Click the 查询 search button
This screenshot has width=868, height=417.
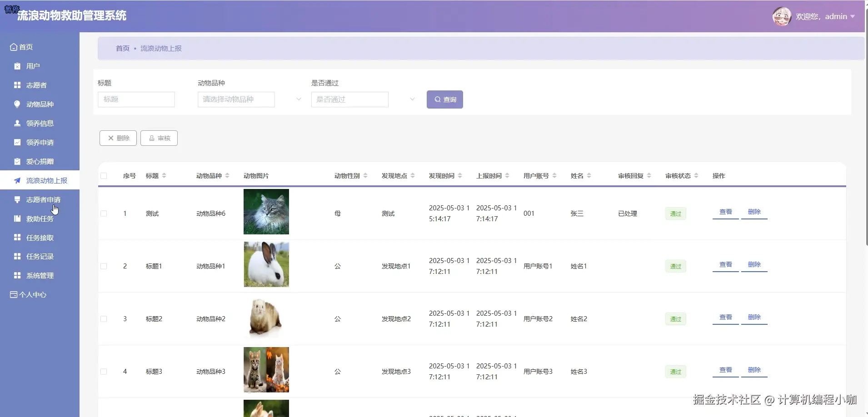click(445, 99)
